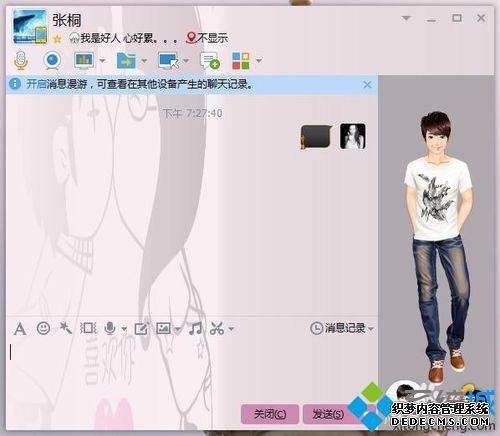This screenshot has width=500, height=436.
Task: Start a voice call with the microphone icon
Action: coord(21,61)
